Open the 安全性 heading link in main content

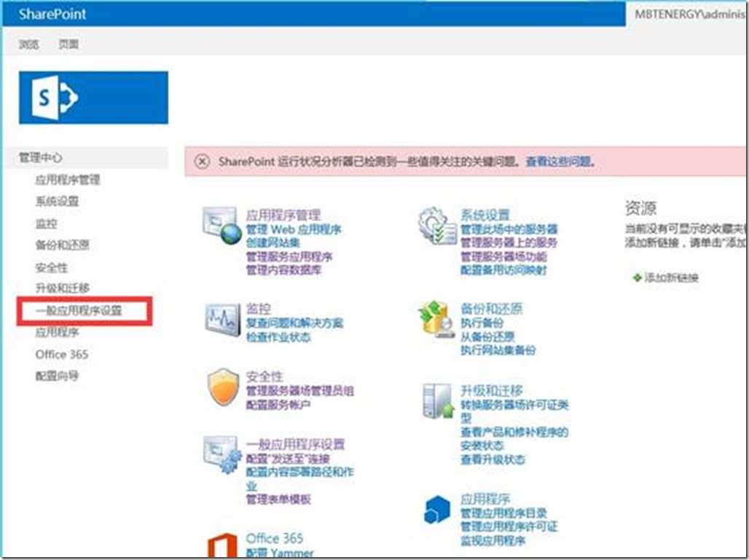click(264, 376)
